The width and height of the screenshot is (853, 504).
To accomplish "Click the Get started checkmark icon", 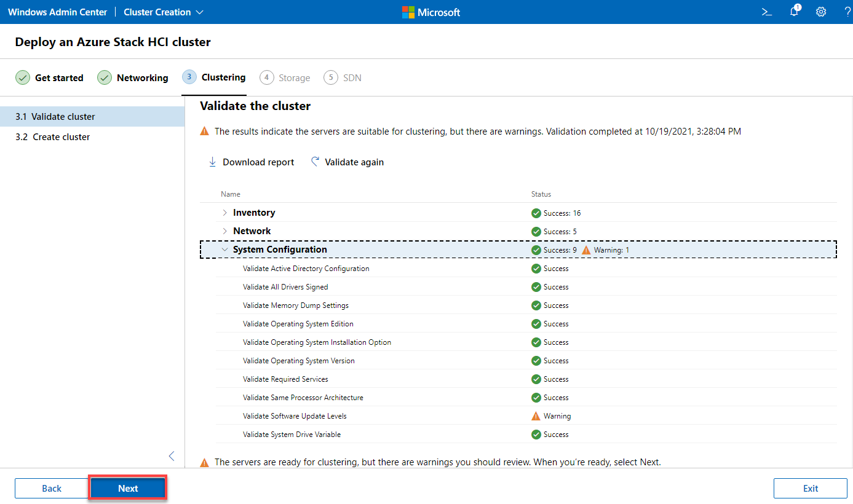I will [x=23, y=77].
